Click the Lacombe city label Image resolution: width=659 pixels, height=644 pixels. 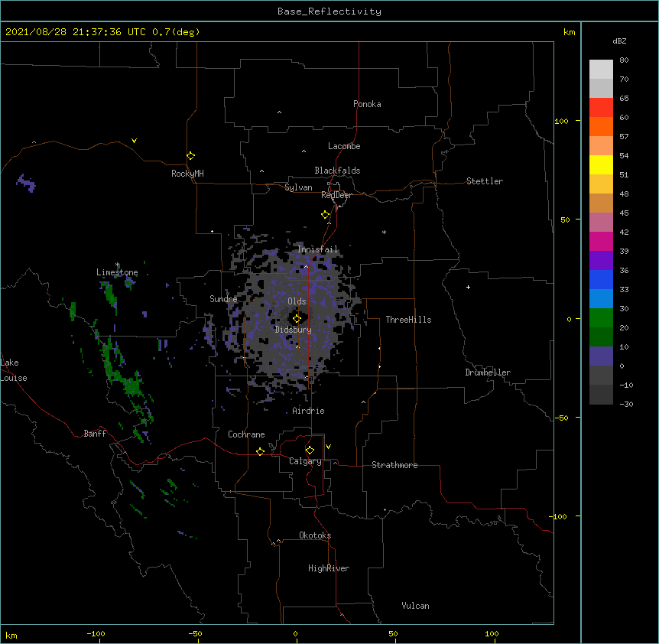344,146
